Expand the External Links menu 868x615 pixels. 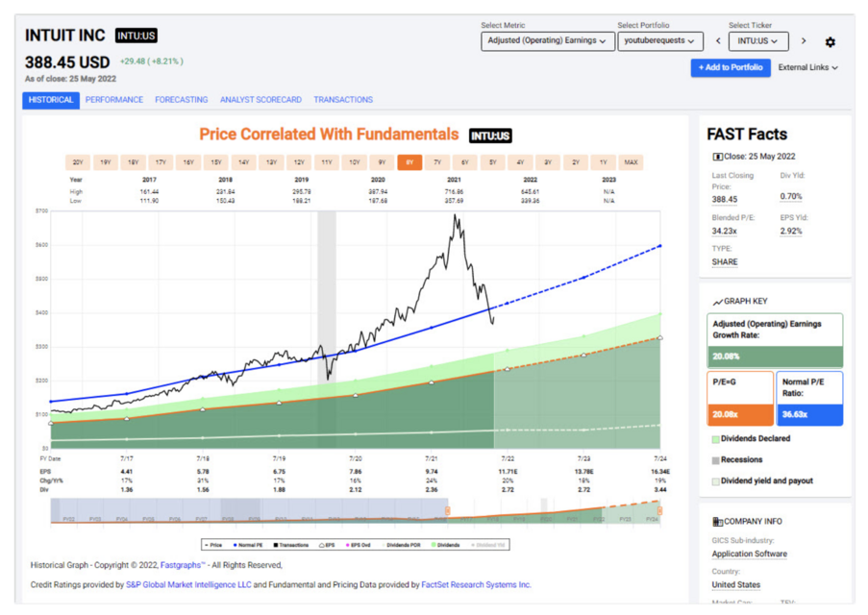[807, 68]
